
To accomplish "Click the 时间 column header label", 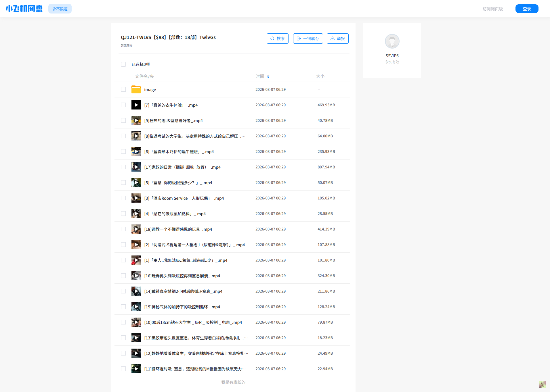I will click(259, 76).
